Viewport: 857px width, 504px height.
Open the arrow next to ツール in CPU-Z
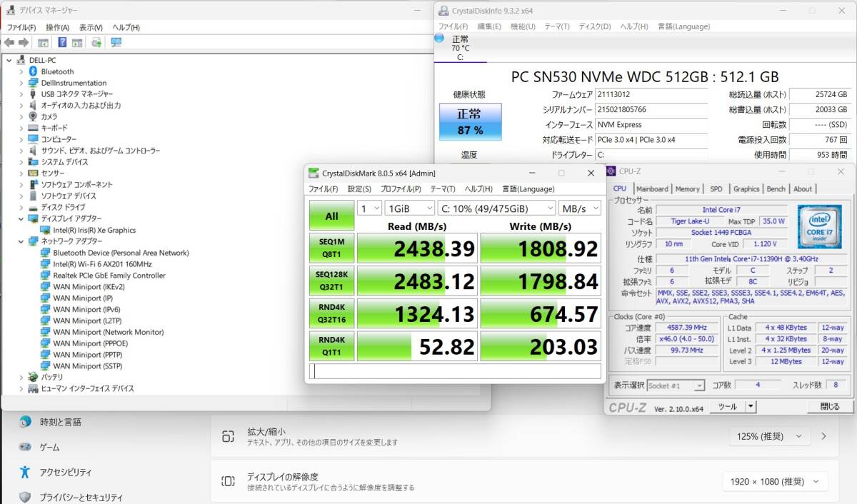coord(751,406)
